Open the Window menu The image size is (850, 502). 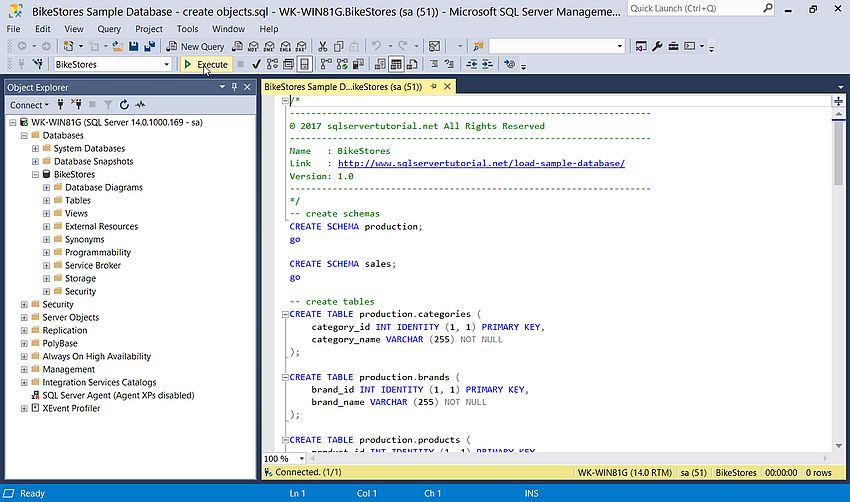[x=228, y=29]
